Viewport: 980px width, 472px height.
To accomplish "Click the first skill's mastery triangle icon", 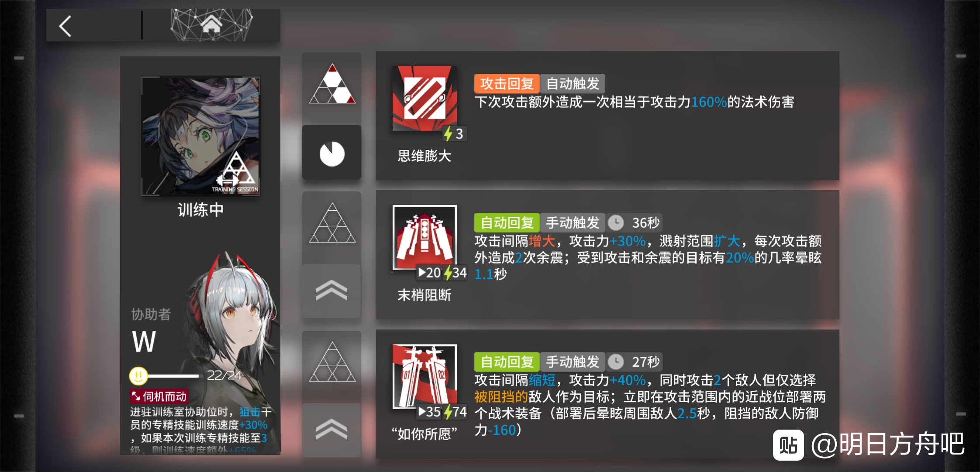I will pyautogui.click(x=332, y=84).
